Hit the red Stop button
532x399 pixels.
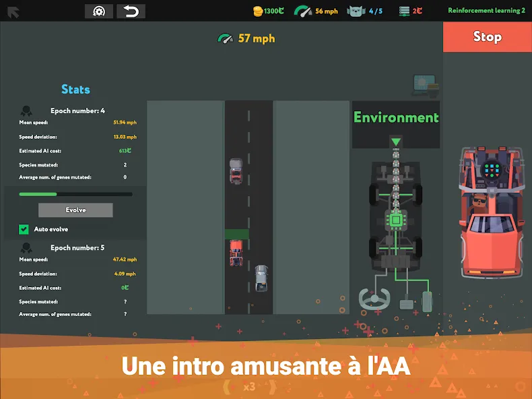tap(487, 36)
